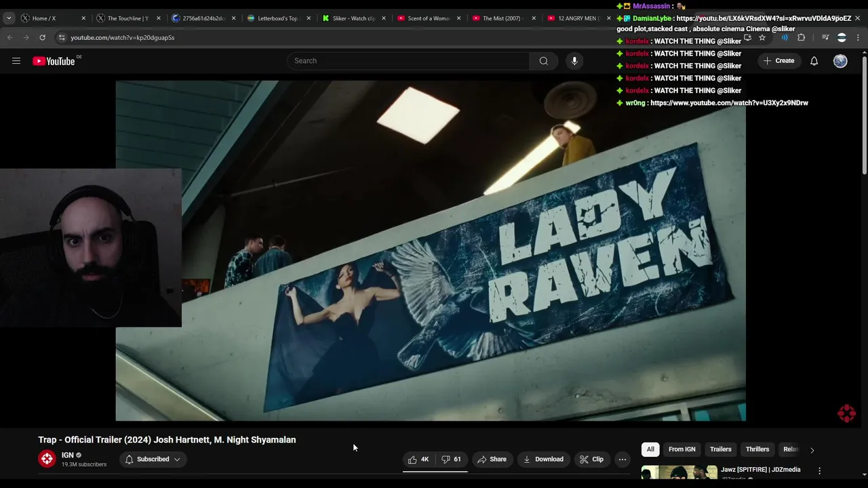Go to YouTube home via logo
The height and width of the screenshot is (488, 868).
click(54, 61)
